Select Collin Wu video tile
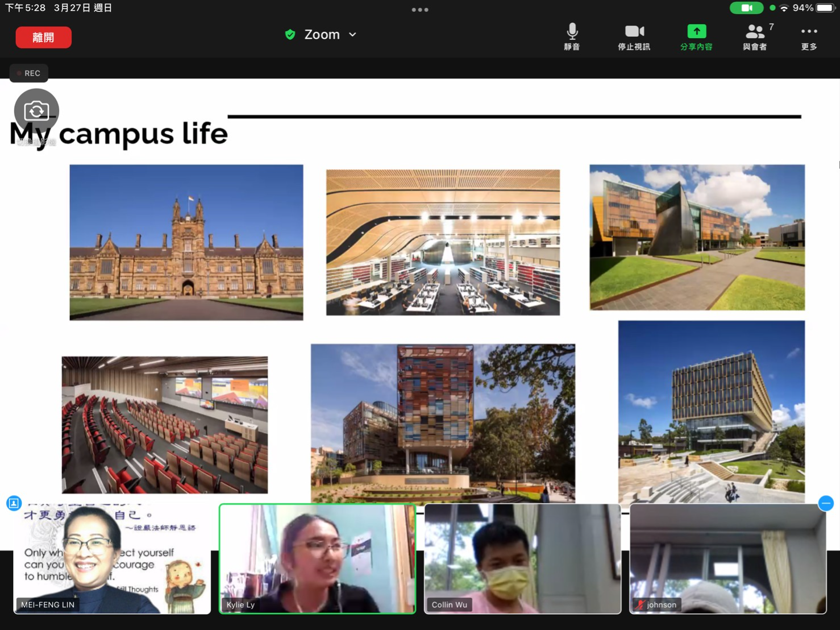 (522, 559)
